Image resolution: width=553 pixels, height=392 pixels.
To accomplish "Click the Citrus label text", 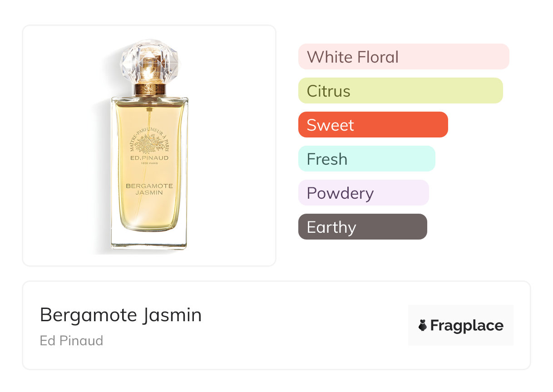I will (329, 91).
